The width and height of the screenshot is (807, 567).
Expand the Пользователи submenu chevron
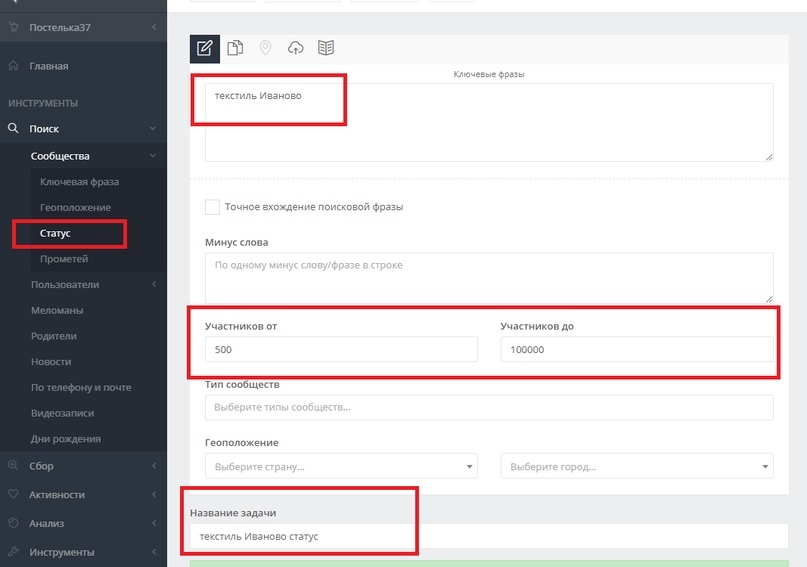click(154, 284)
